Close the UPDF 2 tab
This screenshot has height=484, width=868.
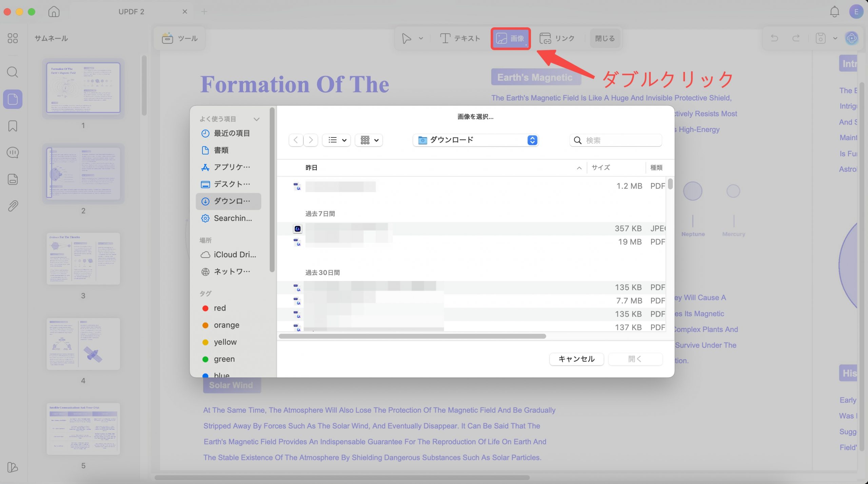click(x=185, y=12)
